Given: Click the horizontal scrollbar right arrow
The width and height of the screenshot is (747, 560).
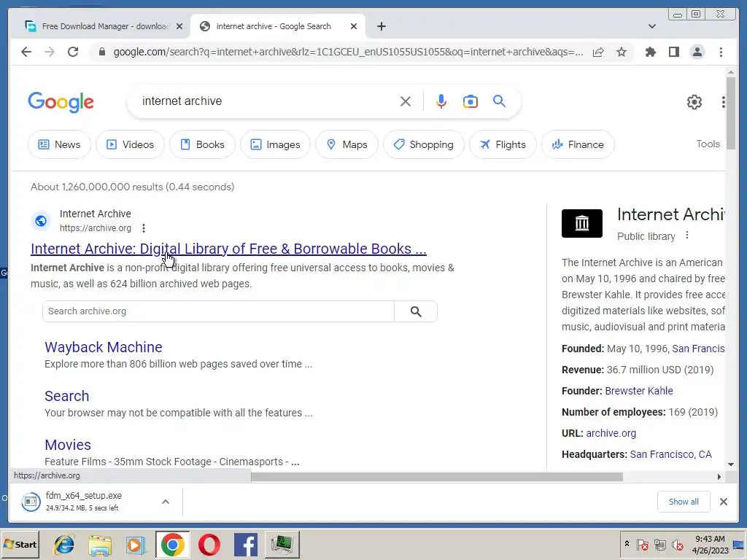Looking at the screenshot, I should tap(719, 477).
